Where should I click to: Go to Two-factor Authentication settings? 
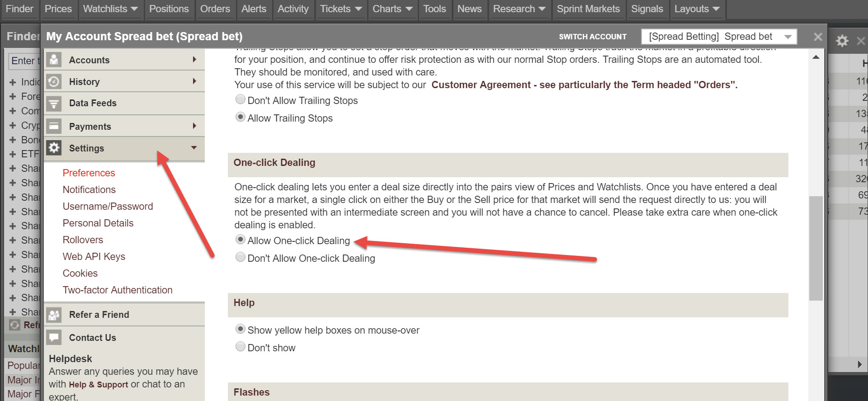118,290
